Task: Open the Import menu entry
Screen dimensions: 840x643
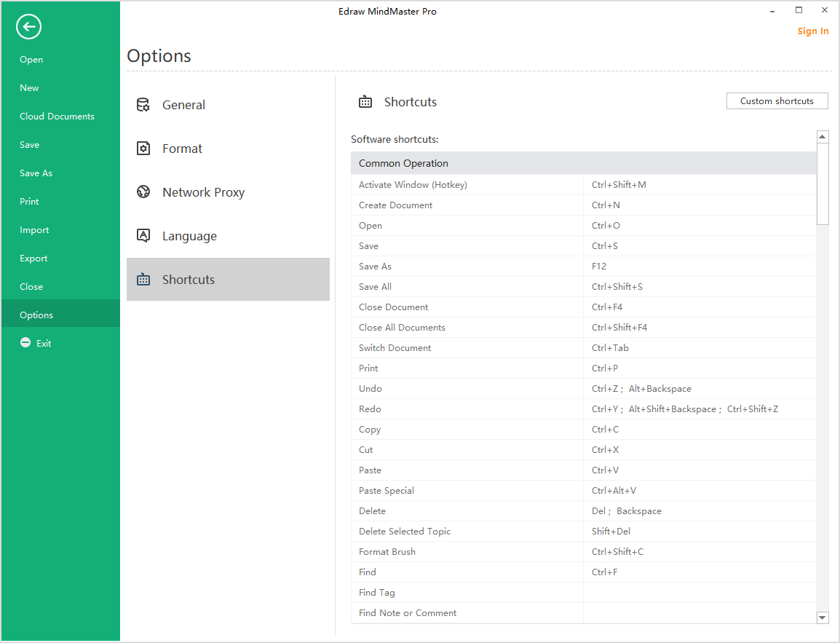Action: (x=34, y=230)
